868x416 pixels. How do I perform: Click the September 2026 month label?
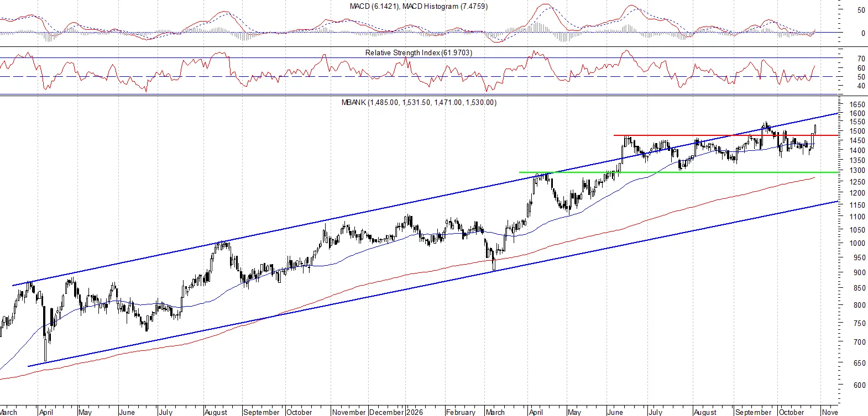(x=753, y=412)
